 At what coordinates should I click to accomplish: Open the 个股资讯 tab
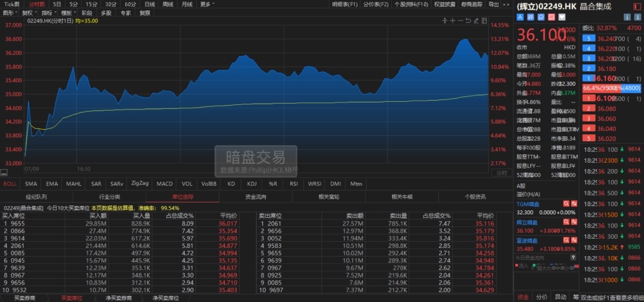pyautogui.click(x=475, y=197)
